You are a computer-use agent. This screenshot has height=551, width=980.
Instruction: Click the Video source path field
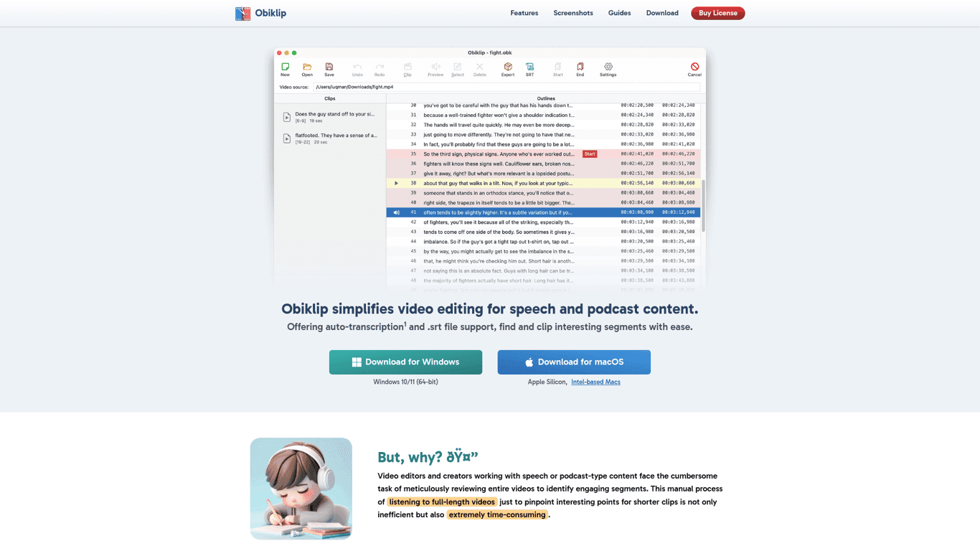pos(507,87)
